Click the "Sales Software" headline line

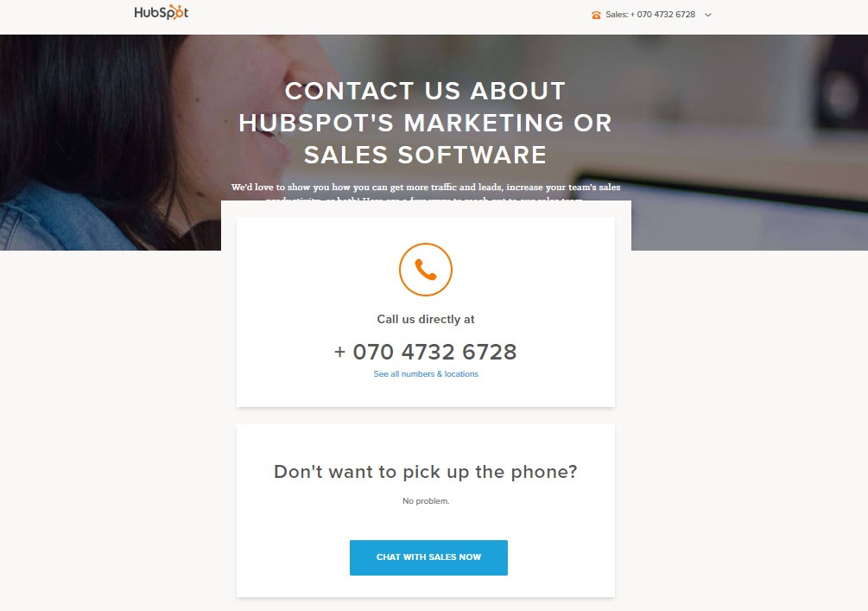425,155
